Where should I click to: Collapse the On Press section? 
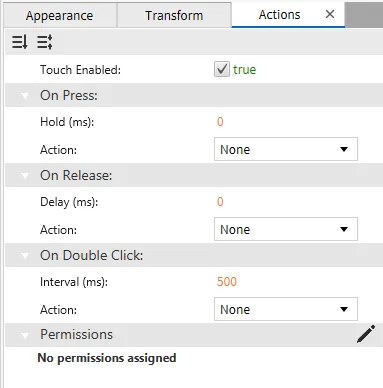pyautogui.click(x=25, y=96)
